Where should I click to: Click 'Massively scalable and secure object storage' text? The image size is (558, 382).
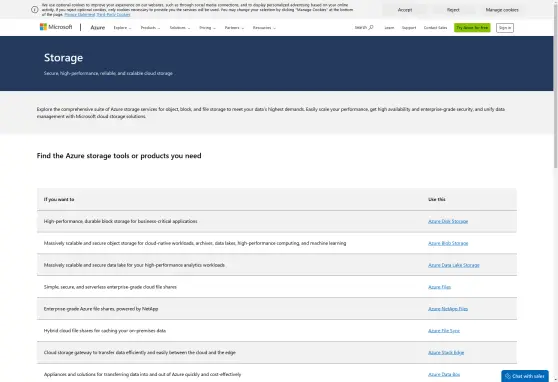click(x=195, y=244)
